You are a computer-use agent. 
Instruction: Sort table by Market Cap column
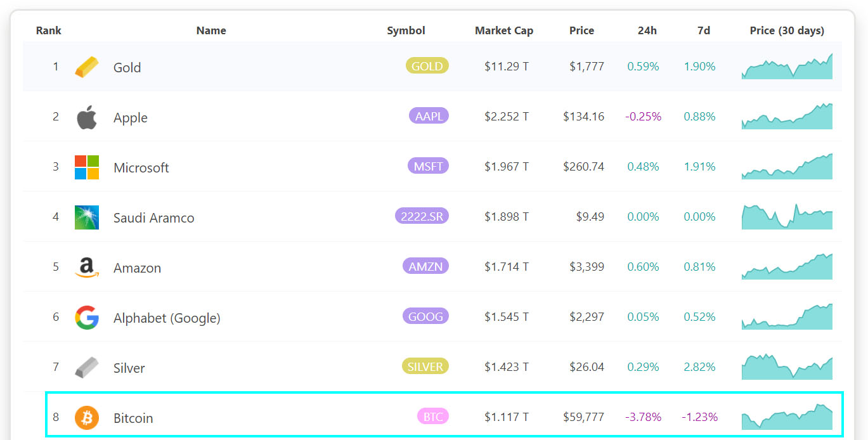click(504, 30)
